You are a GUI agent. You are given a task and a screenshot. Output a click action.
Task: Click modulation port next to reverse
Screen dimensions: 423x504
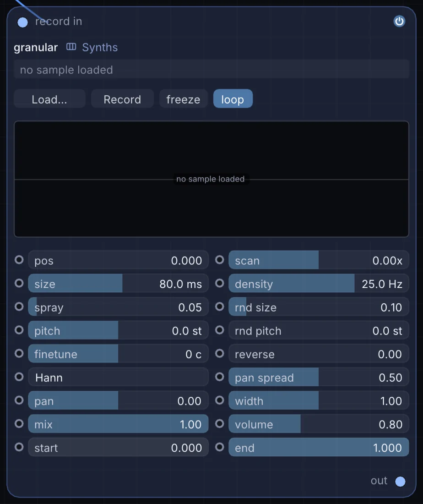[219, 354]
